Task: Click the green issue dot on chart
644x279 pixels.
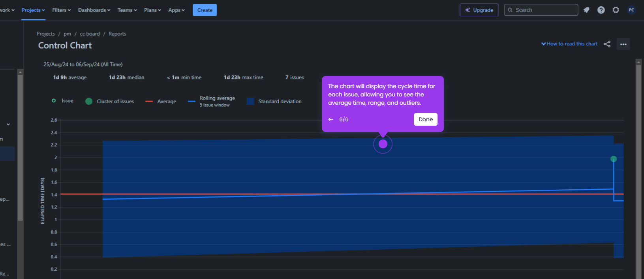Action: pos(613,159)
